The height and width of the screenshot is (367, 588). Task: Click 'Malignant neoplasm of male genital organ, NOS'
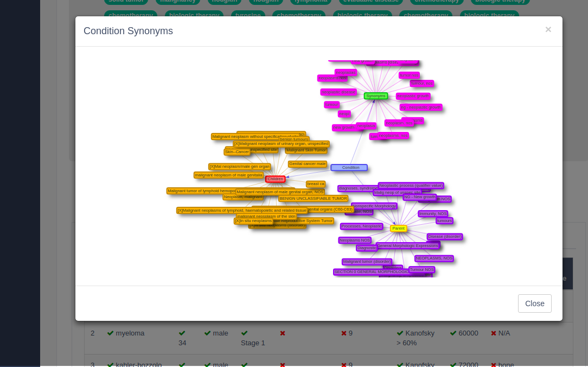280,192
